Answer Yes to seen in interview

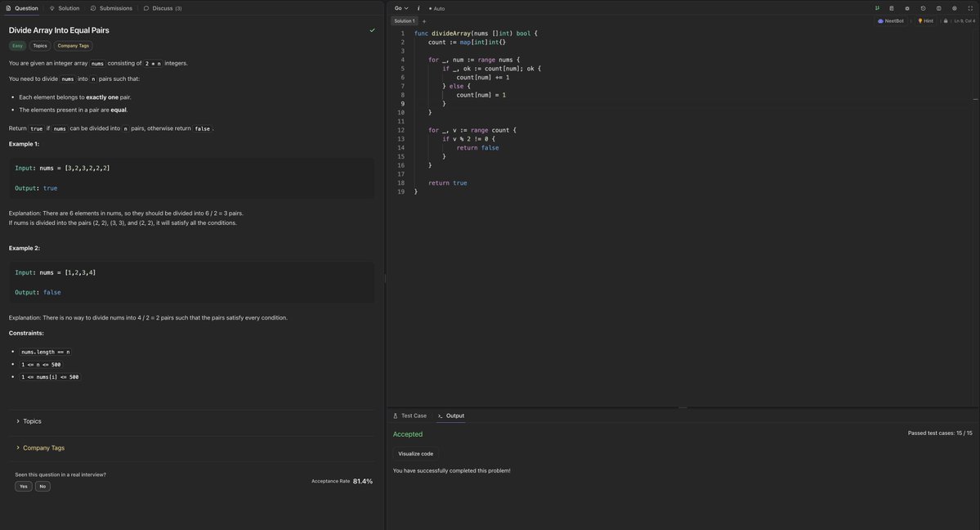(23, 486)
